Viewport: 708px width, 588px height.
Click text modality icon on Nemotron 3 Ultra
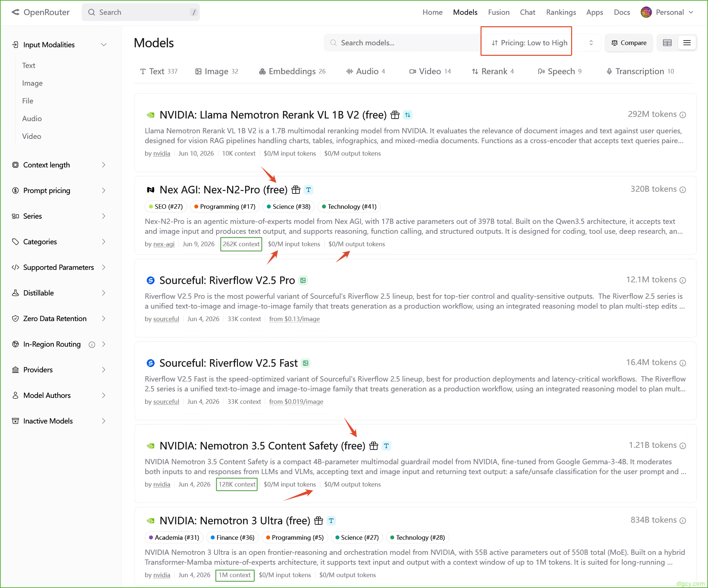[331, 521]
